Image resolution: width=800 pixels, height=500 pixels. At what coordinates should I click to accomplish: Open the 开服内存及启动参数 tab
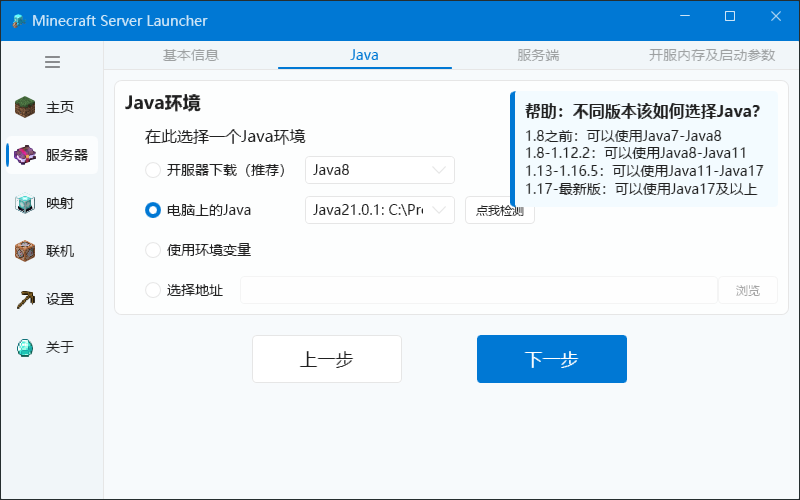pos(711,55)
